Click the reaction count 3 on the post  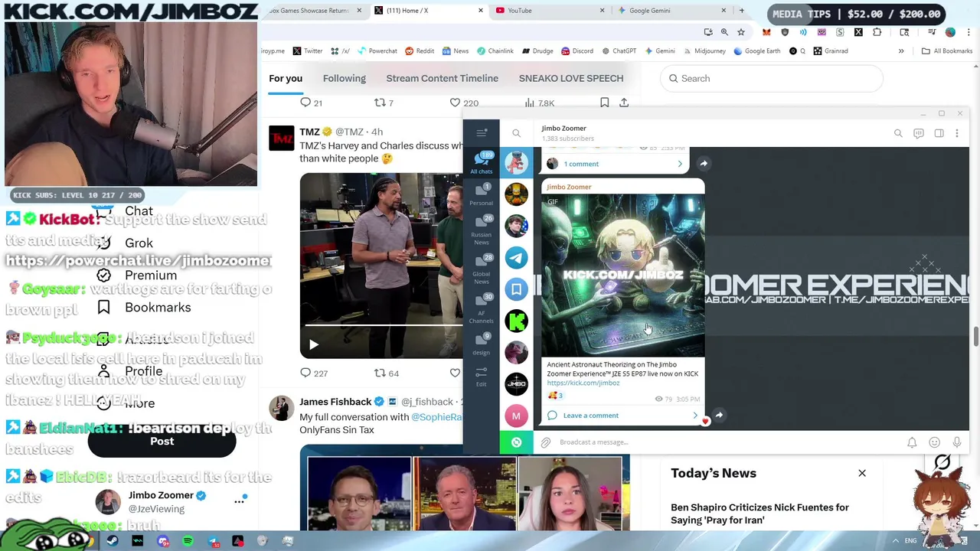point(556,396)
